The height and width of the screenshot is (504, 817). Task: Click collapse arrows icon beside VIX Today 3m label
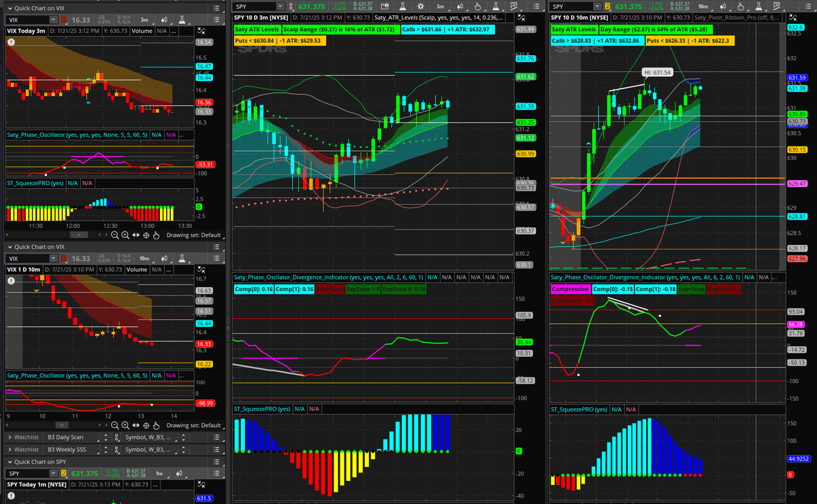click(x=202, y=31)
